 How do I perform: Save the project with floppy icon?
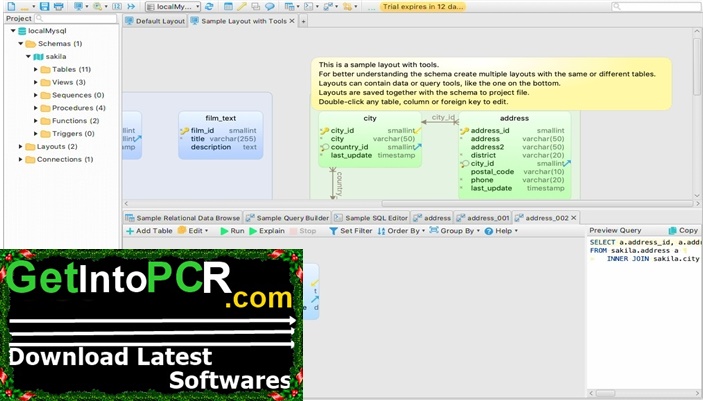[44, 6]
